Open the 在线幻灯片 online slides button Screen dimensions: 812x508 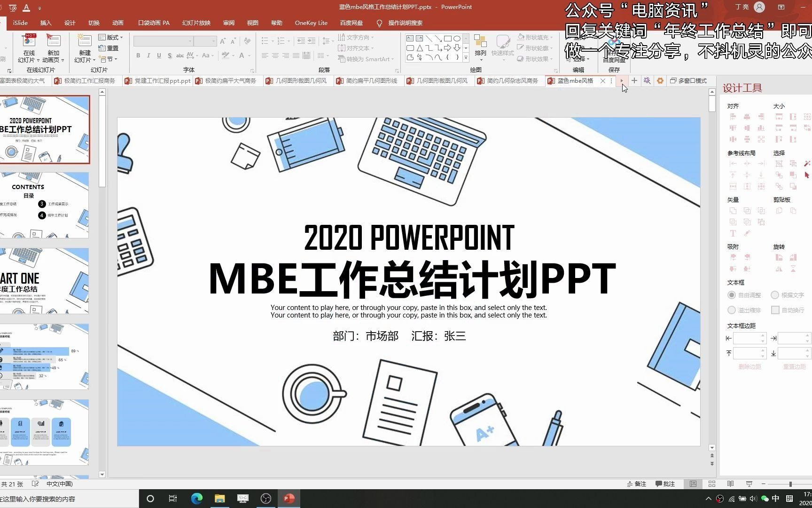(x=29, y=48)
